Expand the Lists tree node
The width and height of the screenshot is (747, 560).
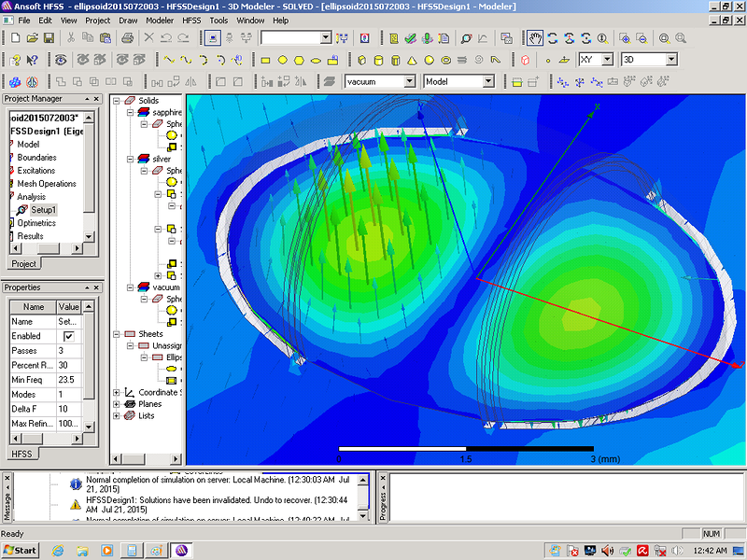[x=116, y=416]
